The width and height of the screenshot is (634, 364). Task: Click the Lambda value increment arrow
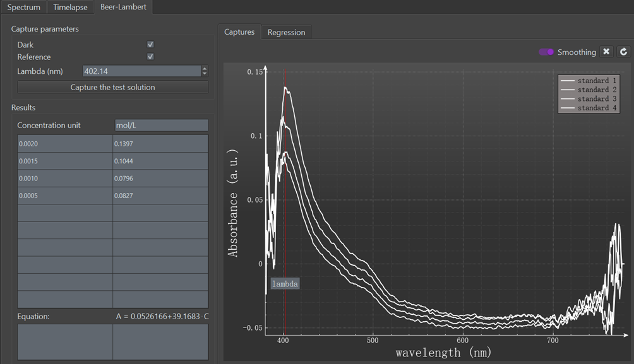click(204, 68)
